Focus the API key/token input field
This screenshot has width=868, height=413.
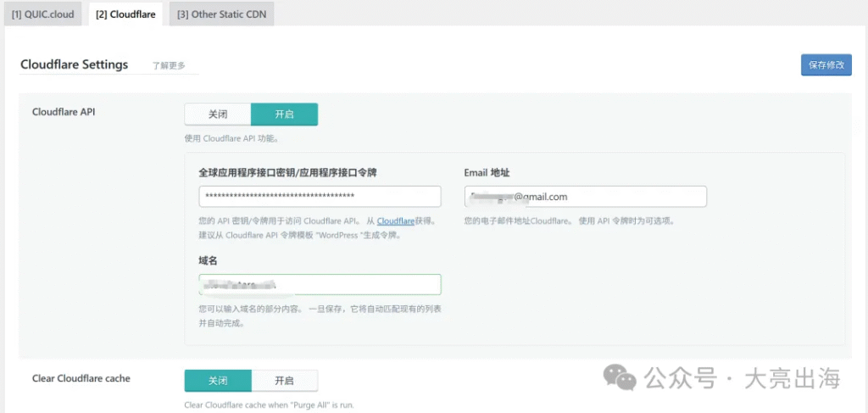(320, 197)
